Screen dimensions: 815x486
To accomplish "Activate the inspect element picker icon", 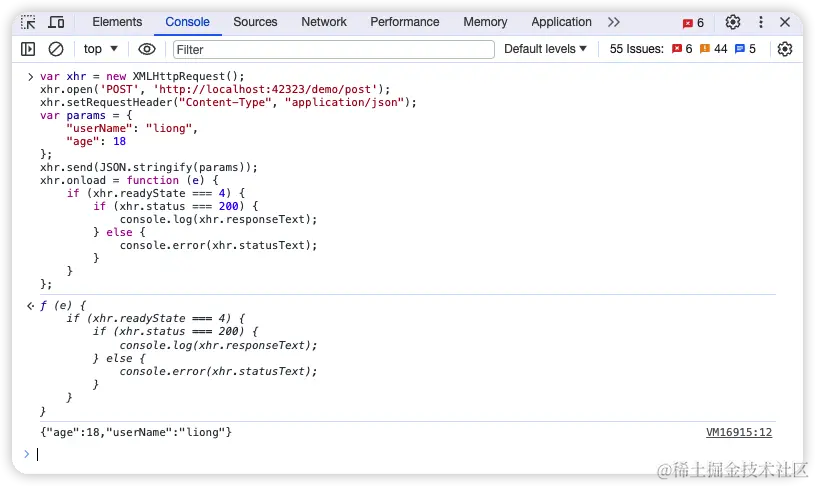I will pos(28,22).
